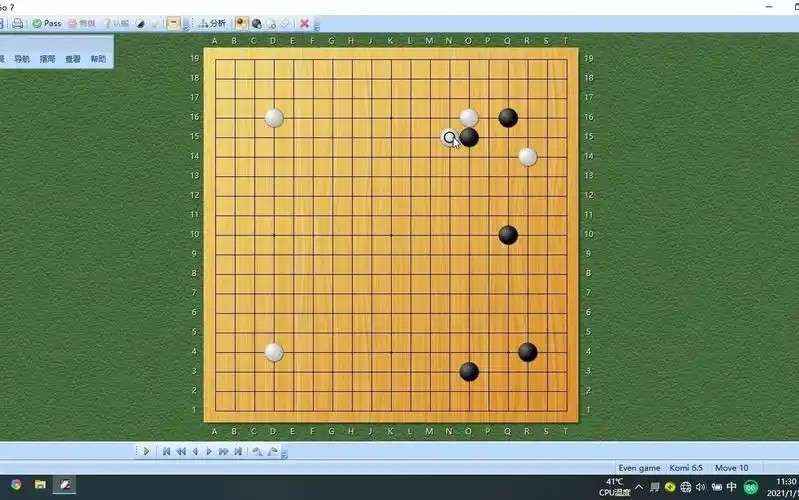Toggle the highlighted orange minus toolbar button
Image resolution: width=799 pixels, height=500 pixels.
[x=173, y=23]
